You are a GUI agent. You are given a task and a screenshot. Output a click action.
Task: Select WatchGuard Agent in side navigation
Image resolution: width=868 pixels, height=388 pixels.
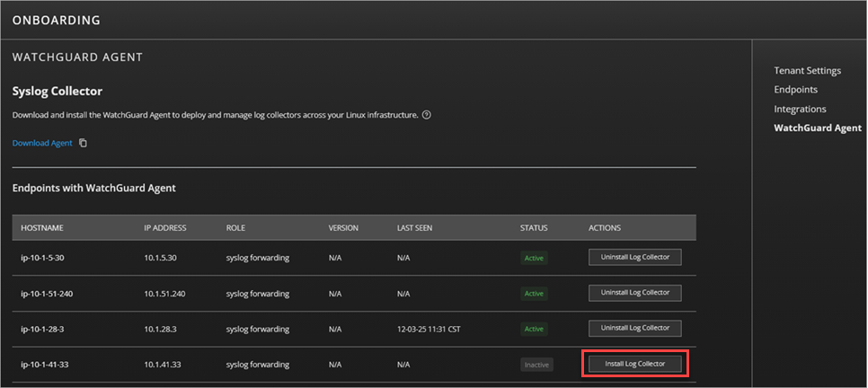(x=818, y=128)
